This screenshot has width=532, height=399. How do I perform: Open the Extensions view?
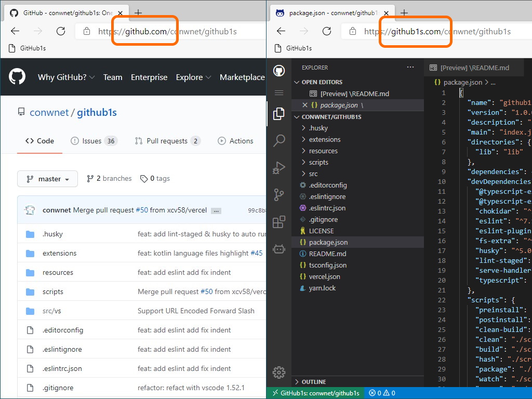click(x=279, y=221)
